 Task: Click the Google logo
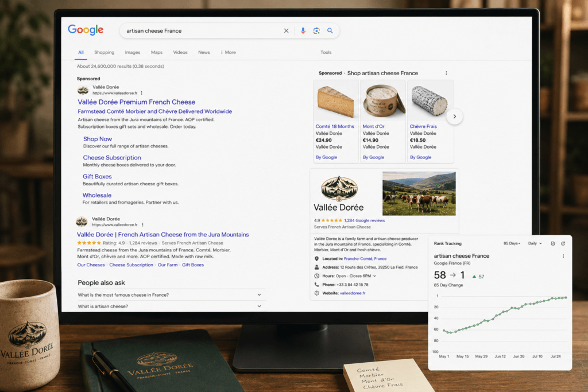pyautogui.click(x=86, y=30)
